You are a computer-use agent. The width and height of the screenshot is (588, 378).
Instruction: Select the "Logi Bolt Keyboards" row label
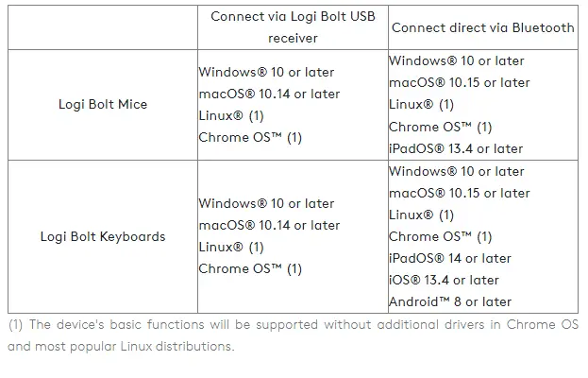(103, 236)
